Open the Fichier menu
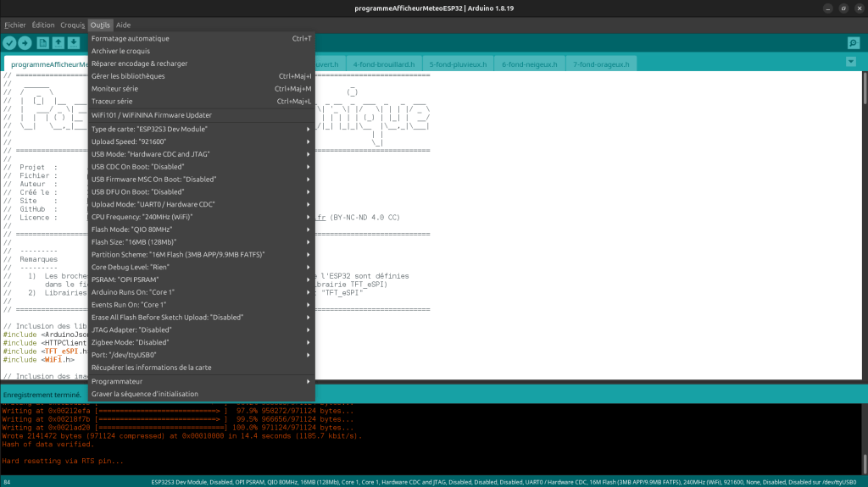 pos(15,25)
